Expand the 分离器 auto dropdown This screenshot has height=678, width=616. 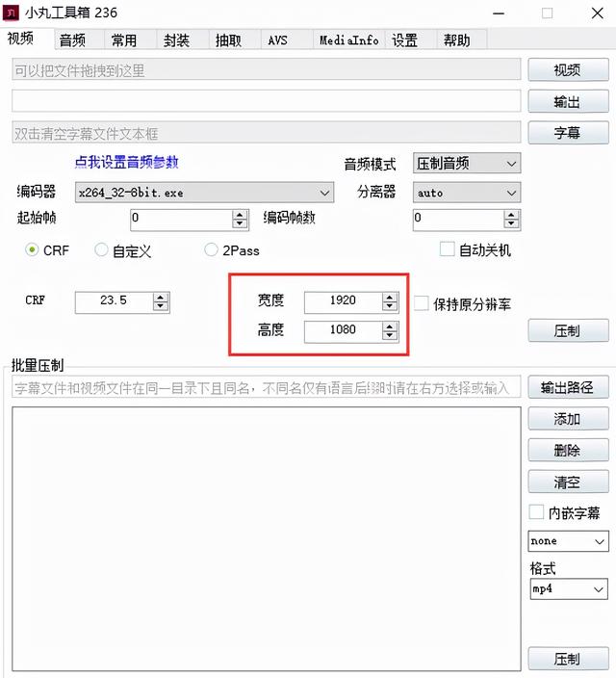(467, 193)
